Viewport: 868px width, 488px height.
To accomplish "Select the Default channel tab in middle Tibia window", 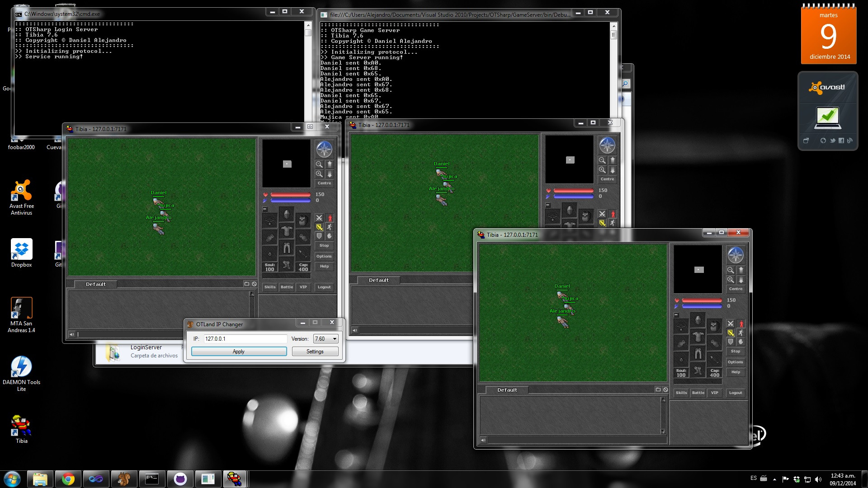I will pyautogui.click(x=379, y=280).
